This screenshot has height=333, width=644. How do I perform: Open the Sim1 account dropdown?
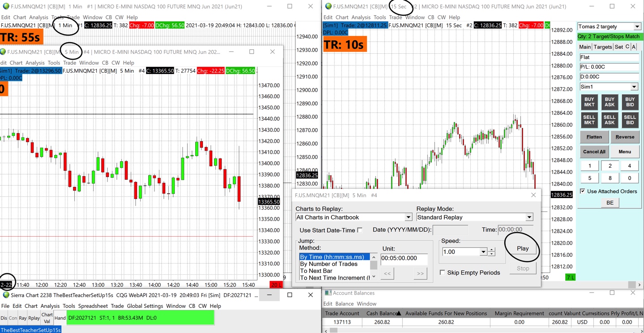[x=634, y=87]
